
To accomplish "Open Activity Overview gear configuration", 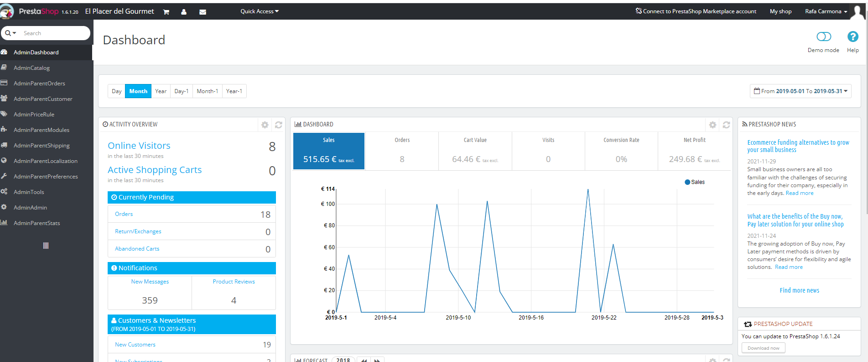I will tap(265, 125).
